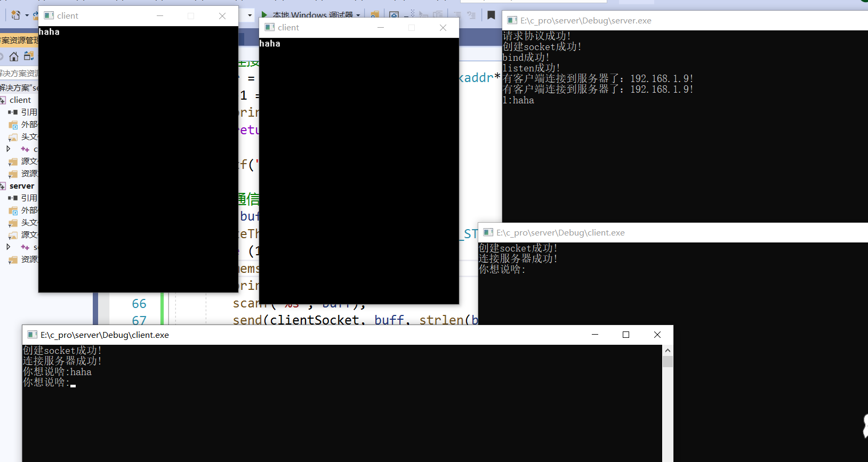Image resolution: width=868 pixels, height=462 pixels.
Task: Click the bottom client.exe console window icon
Action: tap(32, 335)
